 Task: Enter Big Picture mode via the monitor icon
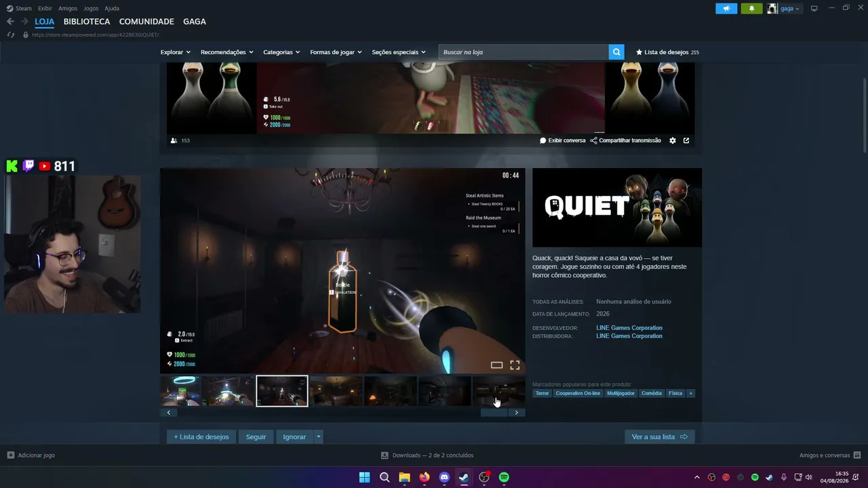pyautogui.click(x=814, y=9)
